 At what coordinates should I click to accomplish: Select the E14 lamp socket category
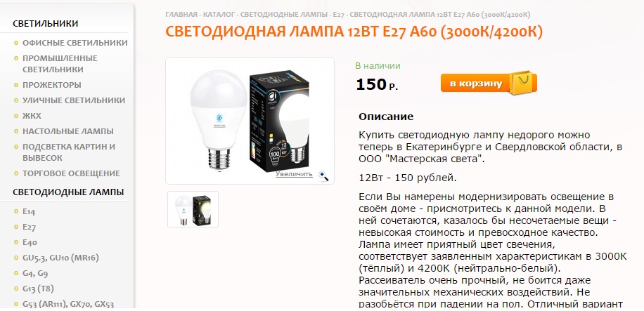(29, 212)
